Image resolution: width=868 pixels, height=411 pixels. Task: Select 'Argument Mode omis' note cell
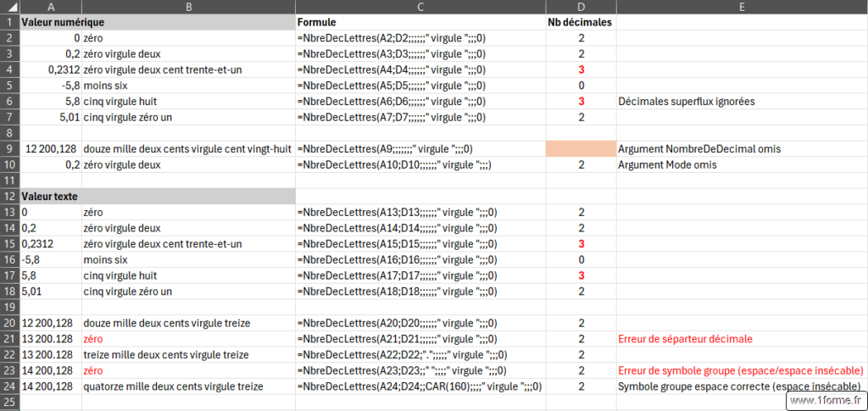[x=743, y=165]
